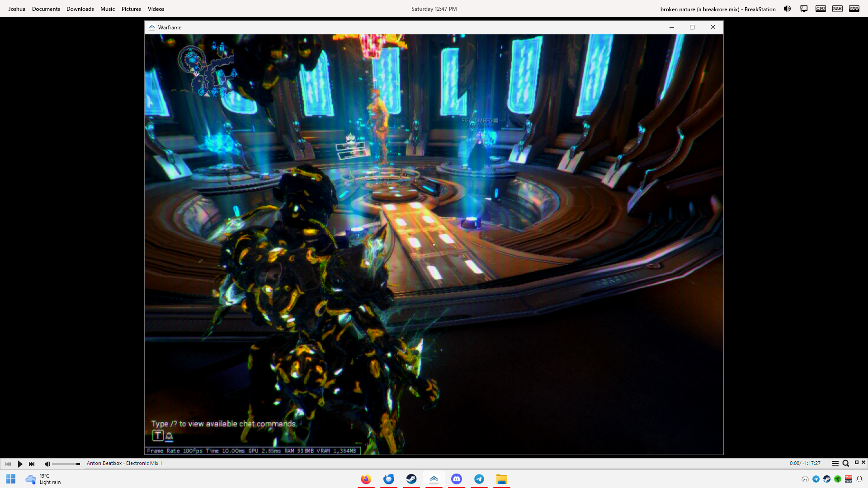Click the Anton Beatbox - Electronic Mix 1 title

(x=124, y=463)
